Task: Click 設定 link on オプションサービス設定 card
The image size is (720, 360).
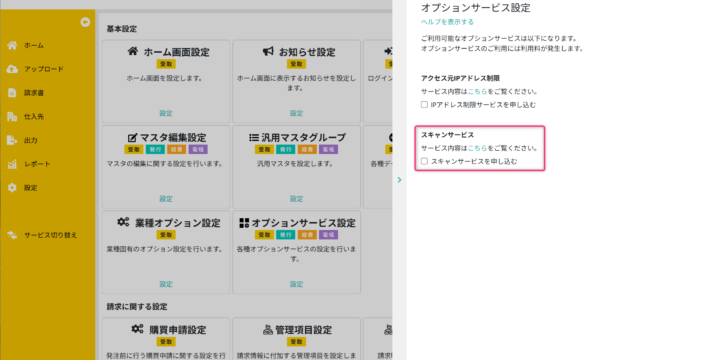Action: point(296,284)
